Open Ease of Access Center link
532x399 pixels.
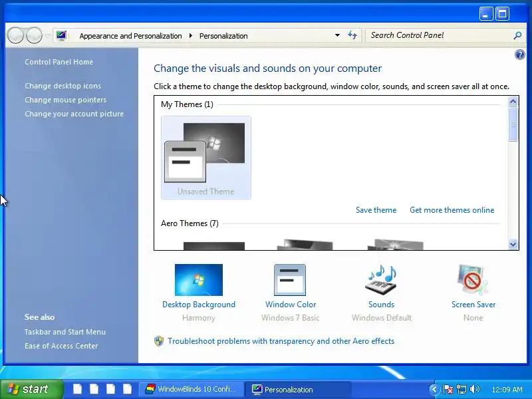point(61,346)
